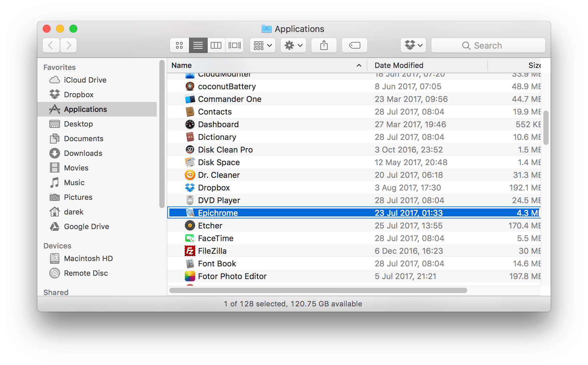
Task: Click the 552 KB size value
Action: click(x=528, y=124)
